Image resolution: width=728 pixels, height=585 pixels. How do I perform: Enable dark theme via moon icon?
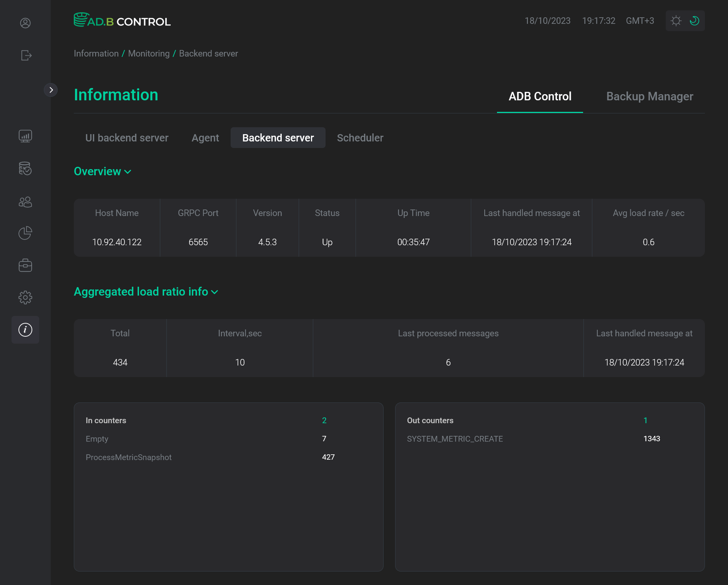click(694, 21)
